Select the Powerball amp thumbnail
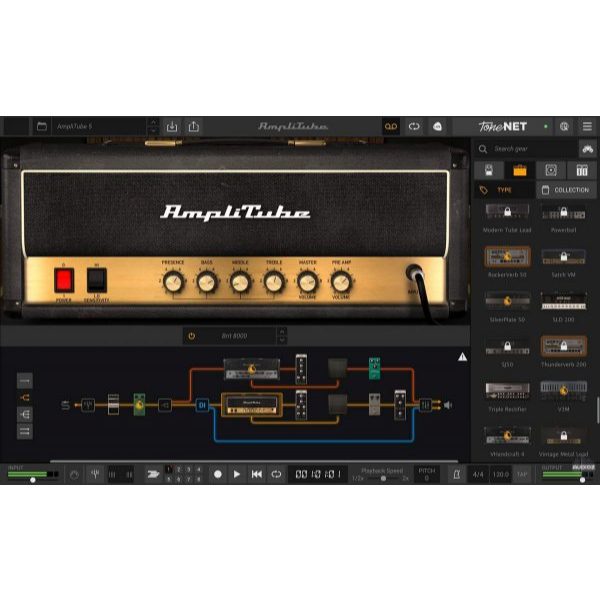 pos(564,212)
